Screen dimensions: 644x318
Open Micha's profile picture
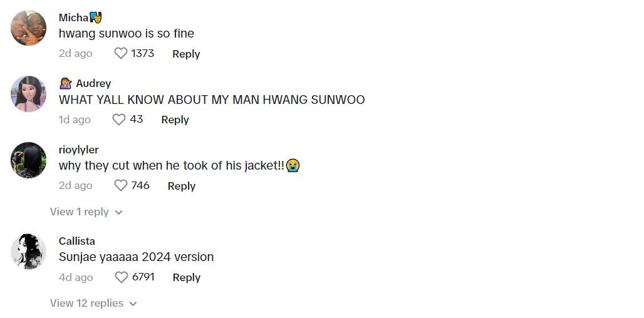click(x=28, y=28)
